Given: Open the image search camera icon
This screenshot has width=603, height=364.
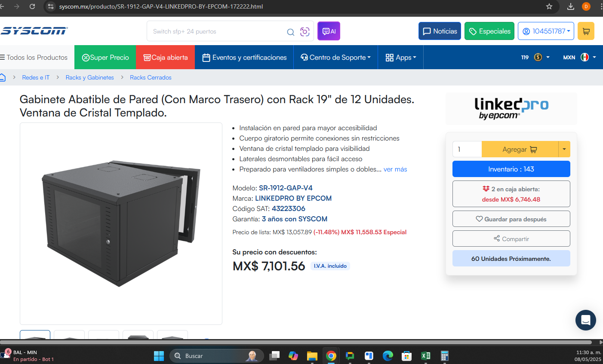Looking at the screenshot, I should pos(305,32).
